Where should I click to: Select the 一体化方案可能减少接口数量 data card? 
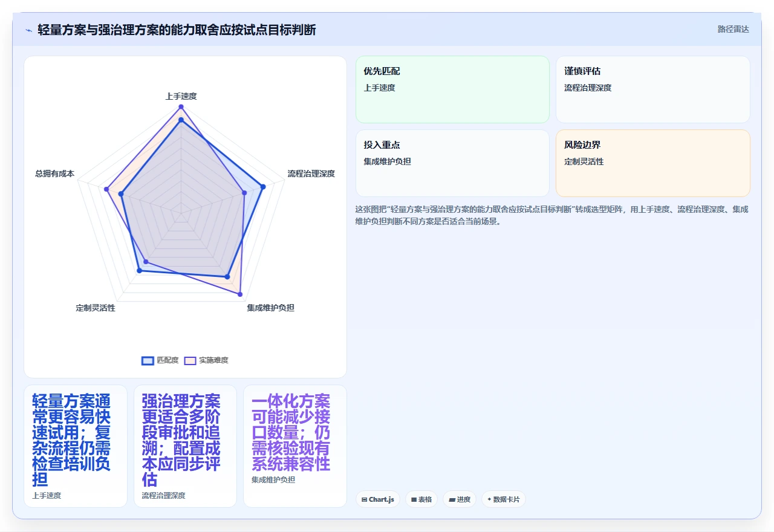[x=294, y=446]
